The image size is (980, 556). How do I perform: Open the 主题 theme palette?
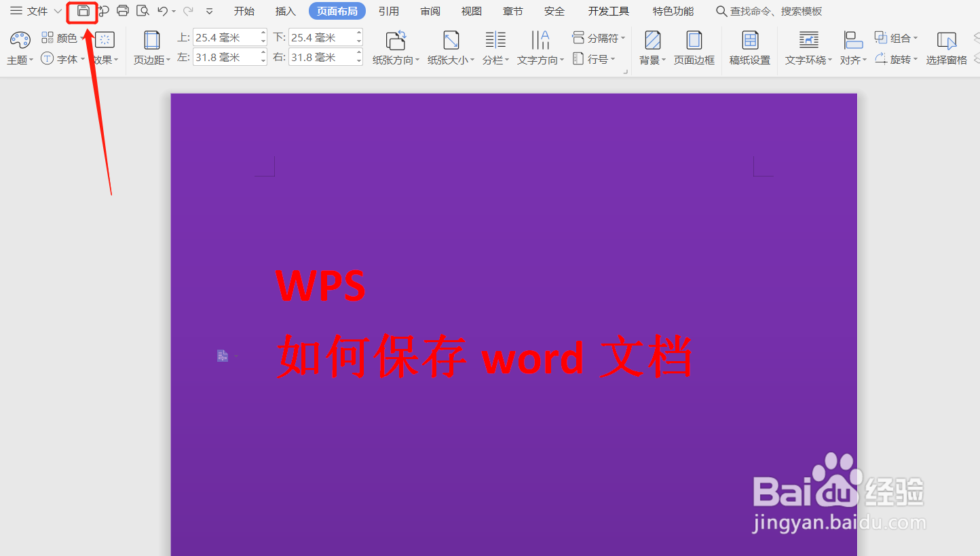click(20, 48)
